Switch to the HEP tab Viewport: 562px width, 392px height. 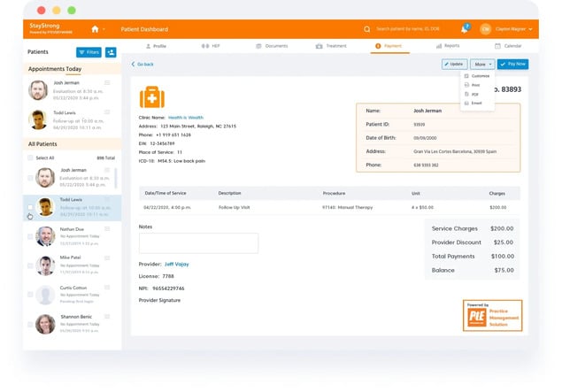click(x=211, y=46)
